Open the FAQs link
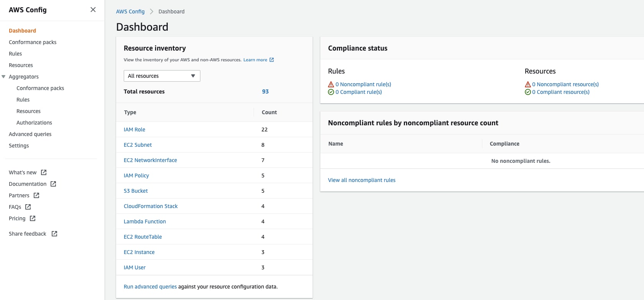The height and width of the screenshot is (300, 644). pos(15,207)
